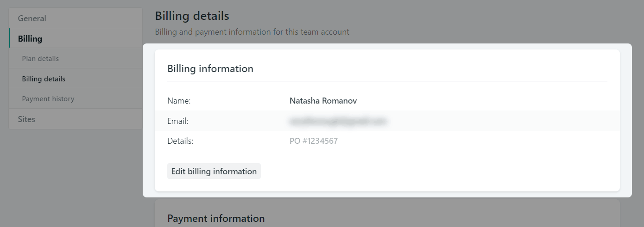Click the Billing information card heading
The image size is (644, 227).
(210, 69)
